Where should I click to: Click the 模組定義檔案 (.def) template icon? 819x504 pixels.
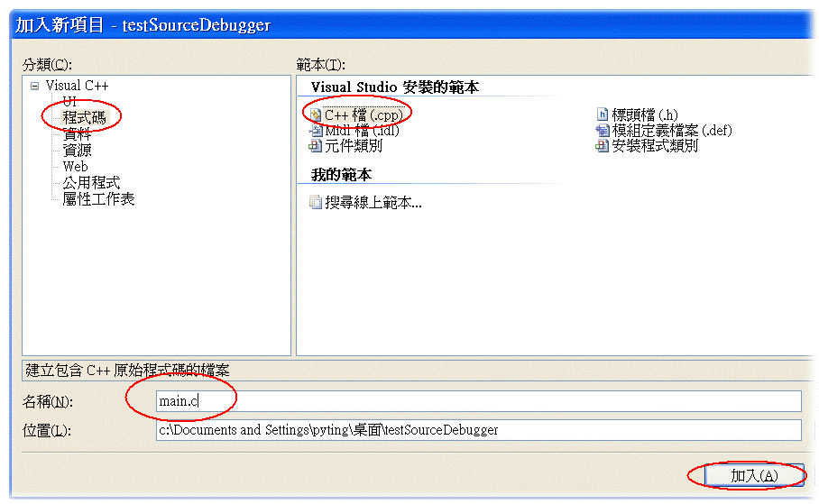click(603, 130)
